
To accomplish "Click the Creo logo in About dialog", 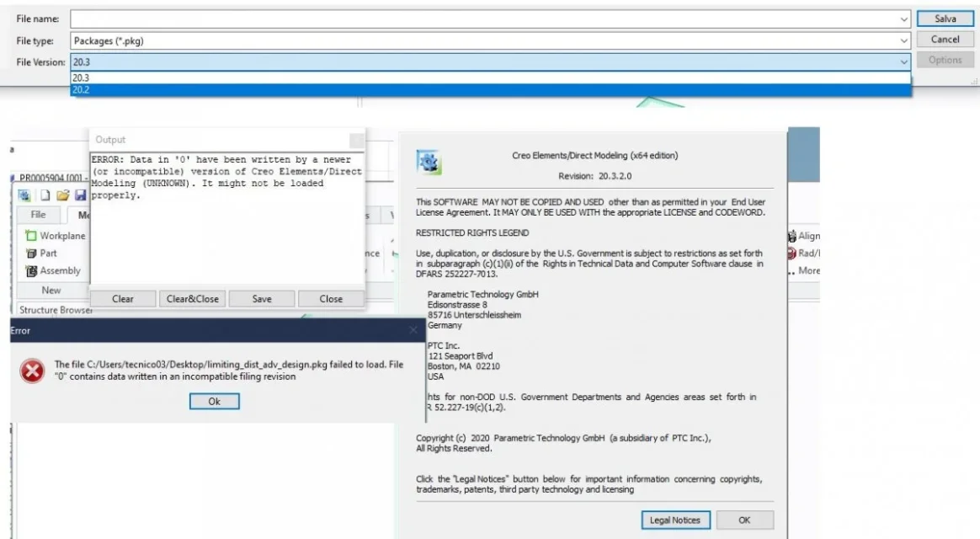I will [x=429, y=162].
